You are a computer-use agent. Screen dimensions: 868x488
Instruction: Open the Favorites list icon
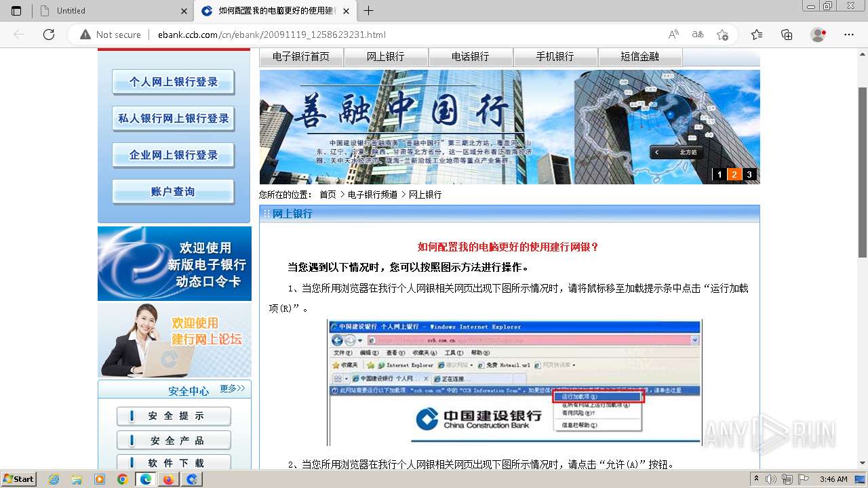pyautogui.click(x=757, y=35)
